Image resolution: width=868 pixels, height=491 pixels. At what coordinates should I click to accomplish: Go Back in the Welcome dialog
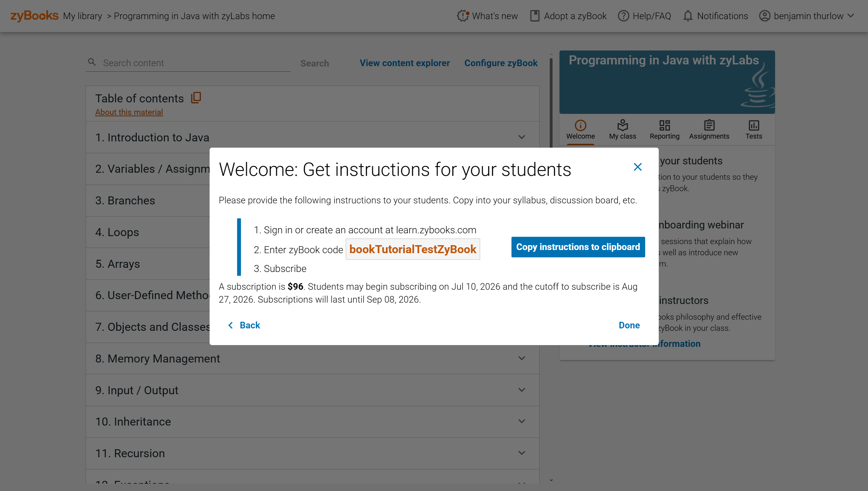pyautogui.click(x=244, y=325)
